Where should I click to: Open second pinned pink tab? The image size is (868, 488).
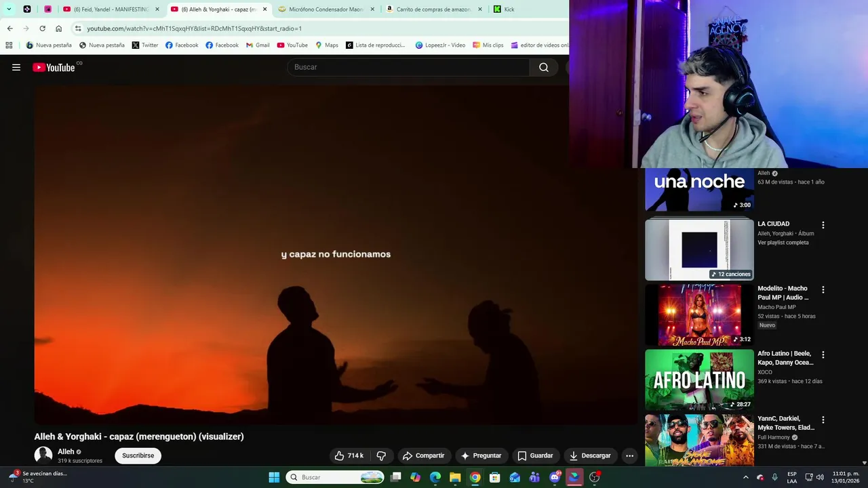47,9
